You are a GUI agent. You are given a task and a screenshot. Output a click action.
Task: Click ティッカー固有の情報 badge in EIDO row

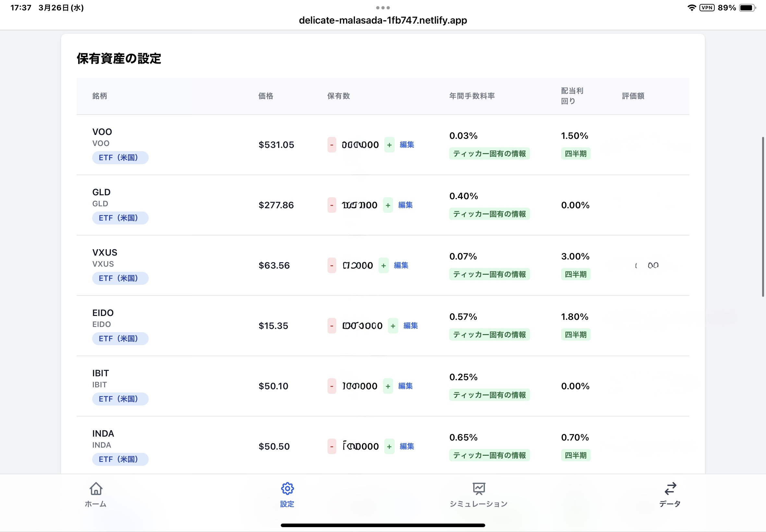pyautogui.click(x=489, y=335)
